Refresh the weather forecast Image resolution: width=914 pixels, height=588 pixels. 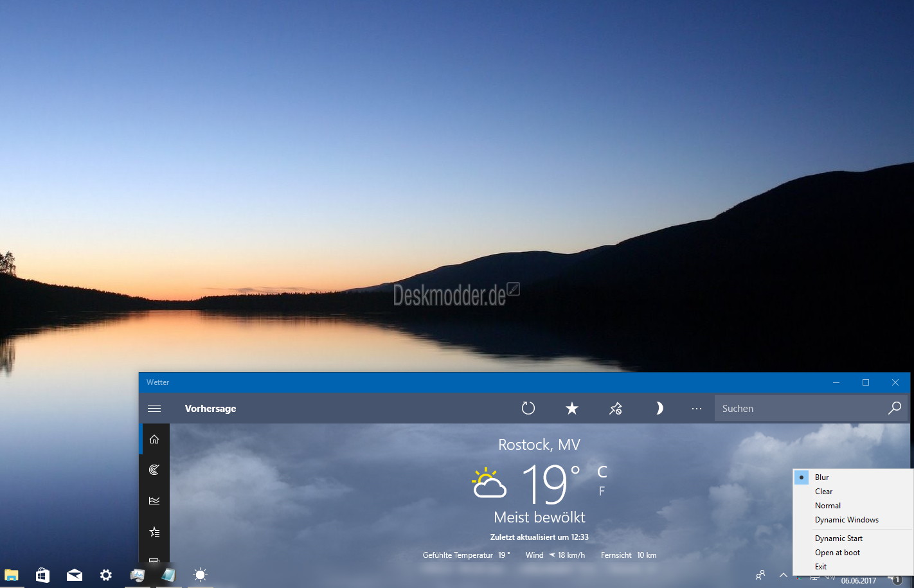pos(528,408)
